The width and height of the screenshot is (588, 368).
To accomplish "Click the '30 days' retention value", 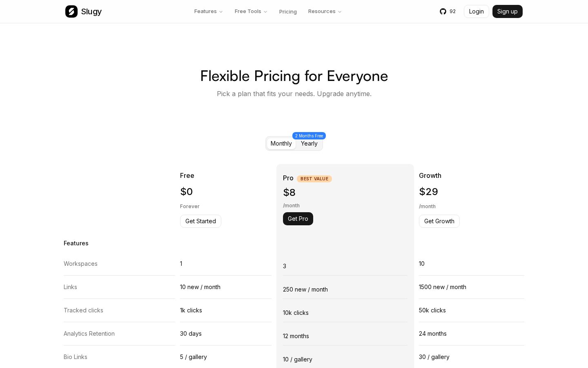I will (191, 334).
